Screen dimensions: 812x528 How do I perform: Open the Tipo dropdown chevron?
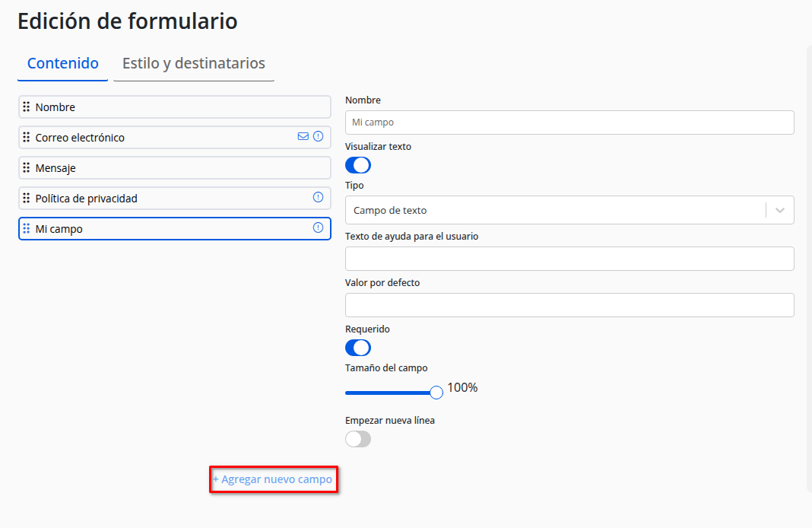coord(780,211)
